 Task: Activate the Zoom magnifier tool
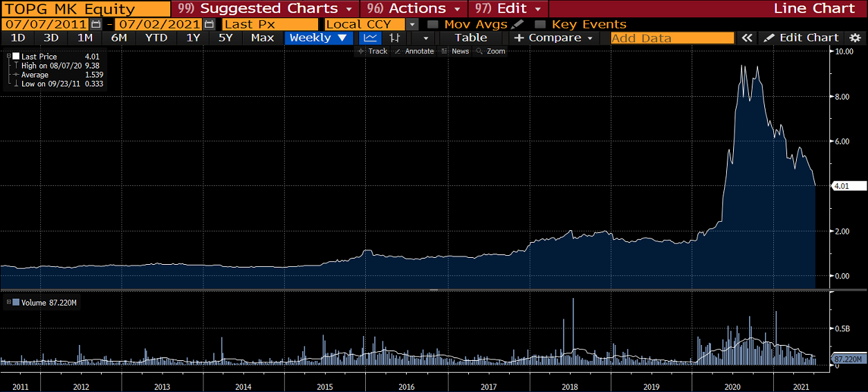pyautogui.click(x=491, y=51)
